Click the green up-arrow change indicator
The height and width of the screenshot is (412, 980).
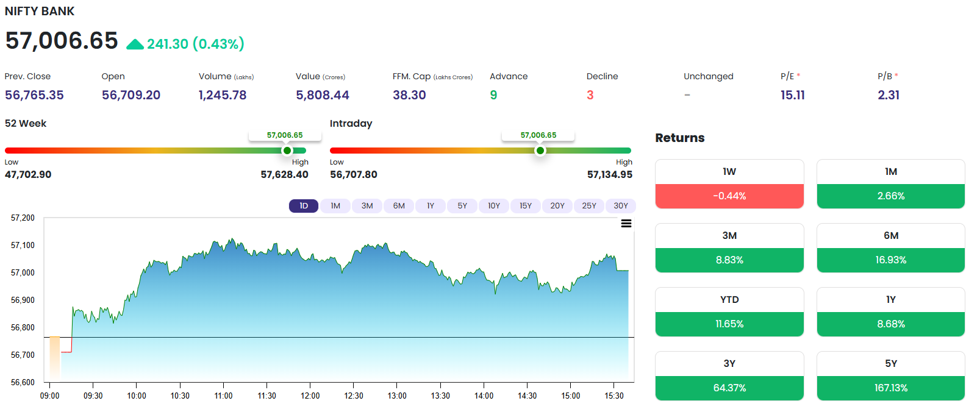(135, 44)
